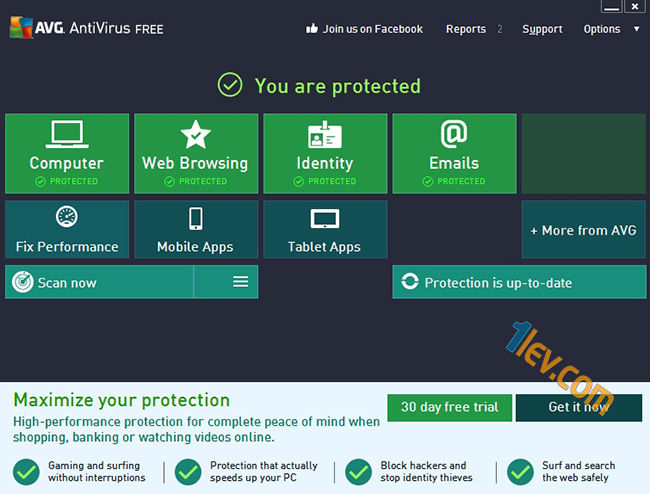Click Gaming and surfing without interruptions text

(97, 472)
